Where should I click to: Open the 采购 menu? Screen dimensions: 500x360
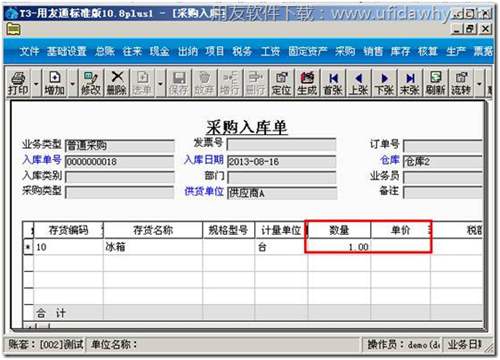click(x=345, y=51)
